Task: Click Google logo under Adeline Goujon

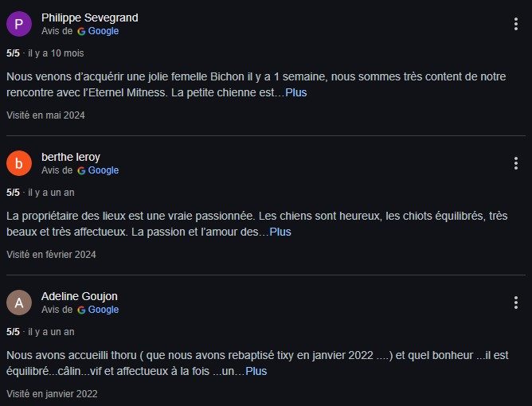Action: click(81, 310)
